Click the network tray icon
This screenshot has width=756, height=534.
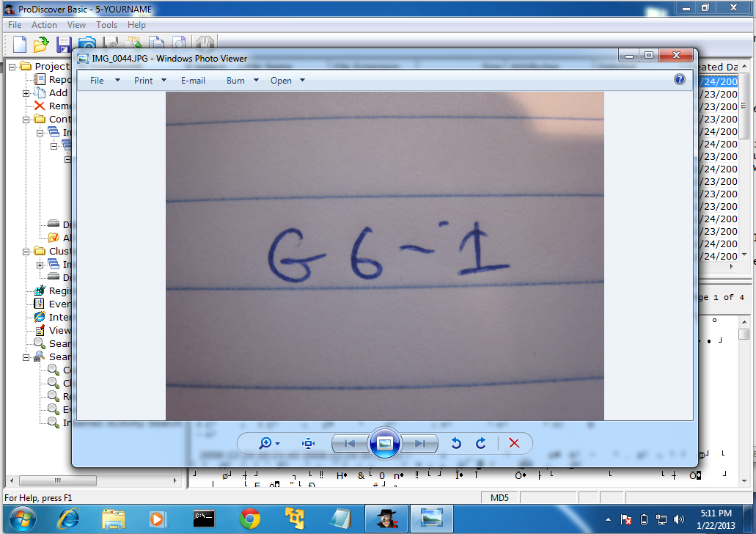click(x=661, y=519)
